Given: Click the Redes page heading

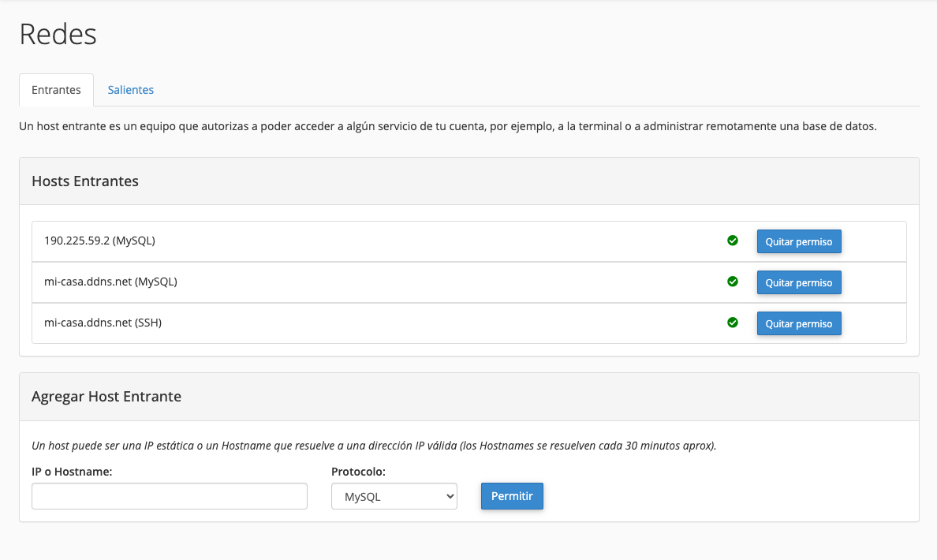Looking at the screenshot, I should click(x=58, y=35).
